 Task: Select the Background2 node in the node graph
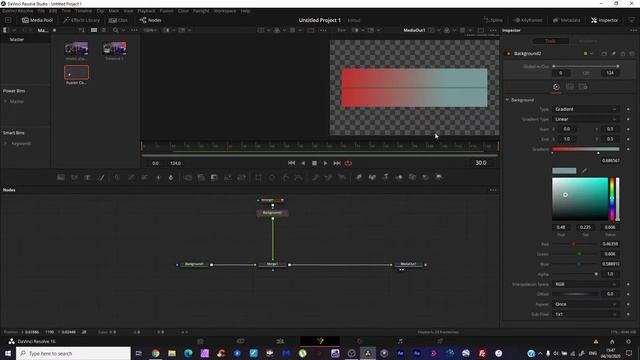click(272, 213)
